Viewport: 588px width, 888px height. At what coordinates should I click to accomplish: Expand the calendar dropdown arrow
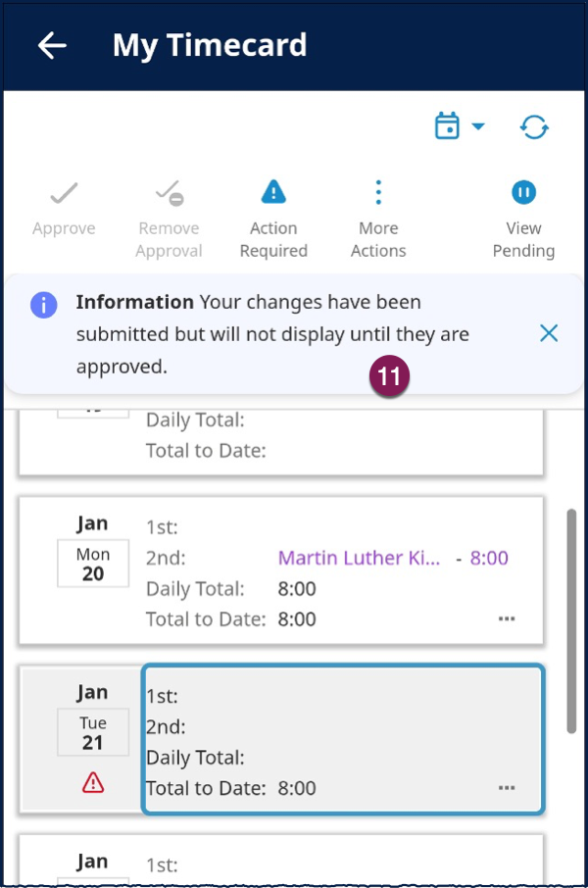click(478, 125)
